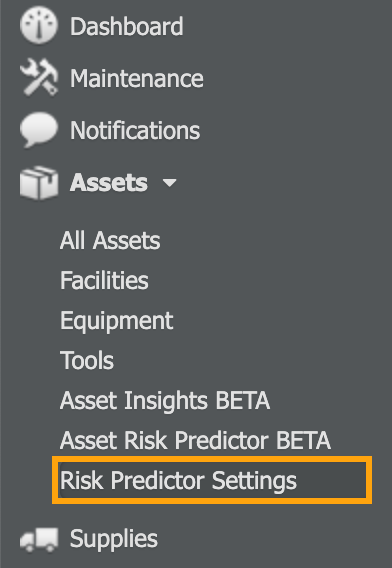This screenshot has width=392, height=568.
Task: Open the Dashboard menu label
Action: pyautogui.click(x=126, y=26)
